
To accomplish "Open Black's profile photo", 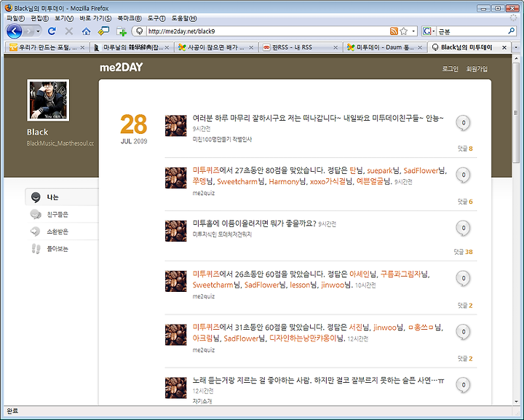I will (x=48, y=100).
